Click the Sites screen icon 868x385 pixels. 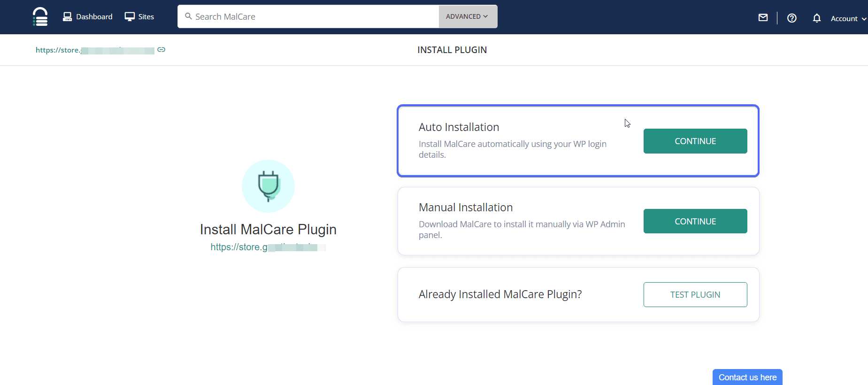pyautogui.click(x=130, y=17)
